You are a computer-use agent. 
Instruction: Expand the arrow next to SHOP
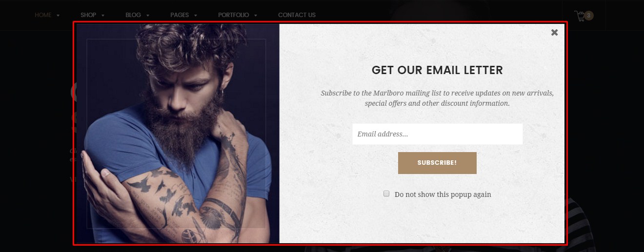(103, 16)
